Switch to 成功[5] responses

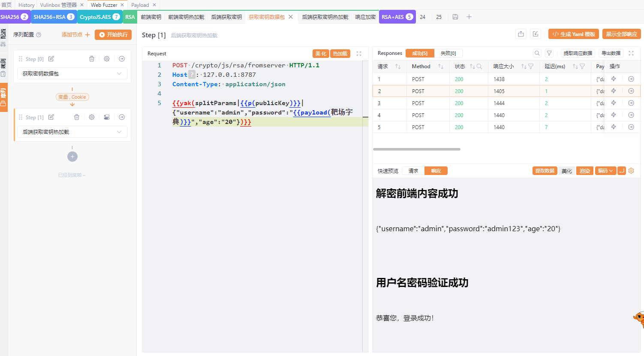[x=420, y=53]
